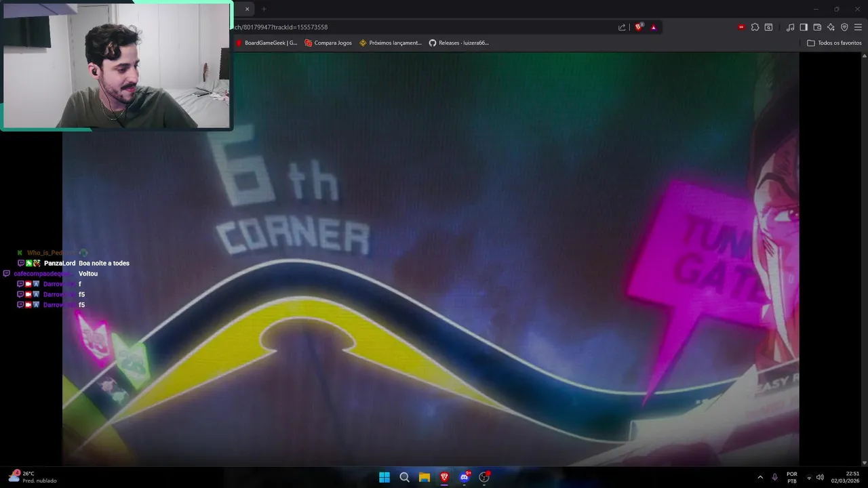Open the red extension icon in toolbar
This screenshot has height=488, width=868.
741,27
